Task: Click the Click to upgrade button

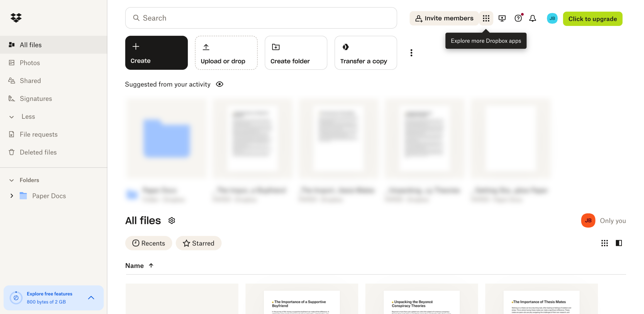Action: [x=592, y=19]
